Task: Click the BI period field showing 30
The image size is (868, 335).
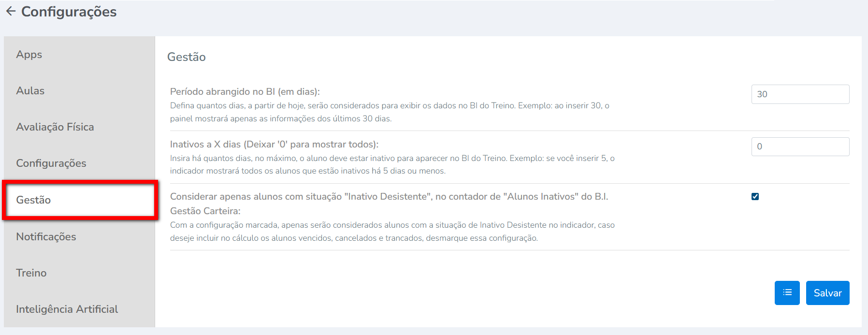Action: pyautogui.click(x=800, y=94)
